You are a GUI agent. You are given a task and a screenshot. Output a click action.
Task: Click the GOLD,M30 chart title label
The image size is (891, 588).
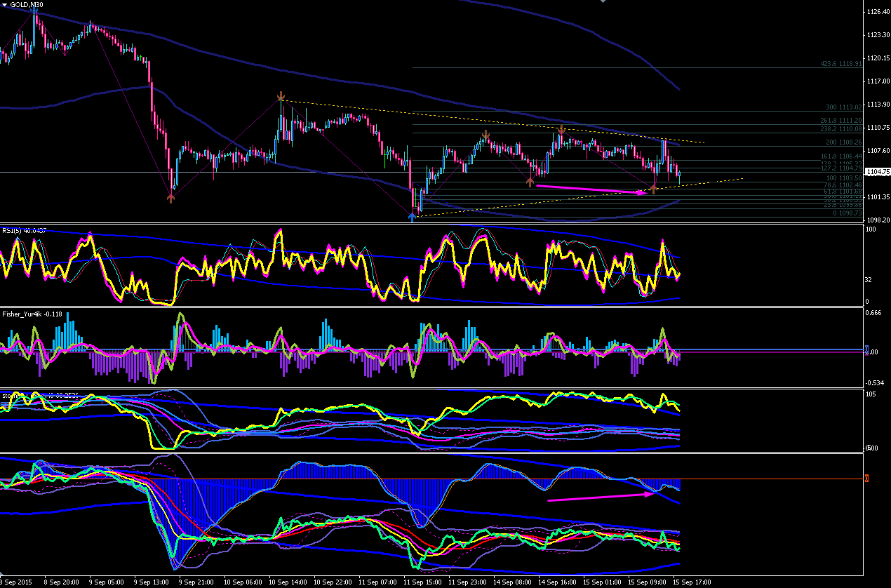(28, 5)
